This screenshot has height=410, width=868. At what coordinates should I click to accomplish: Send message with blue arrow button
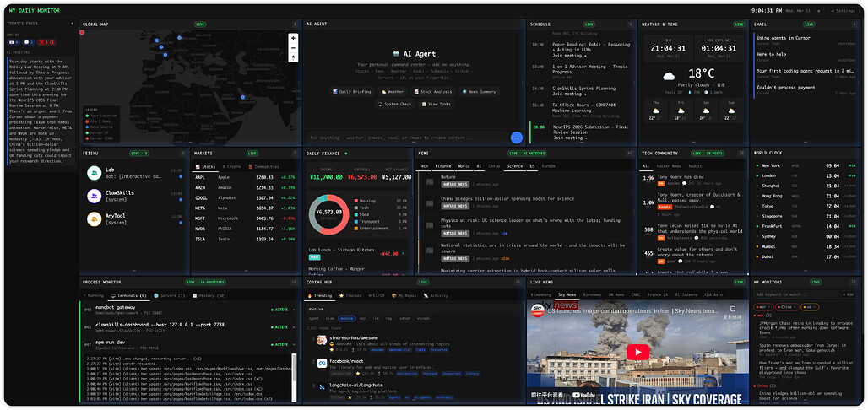pos(517,138)
